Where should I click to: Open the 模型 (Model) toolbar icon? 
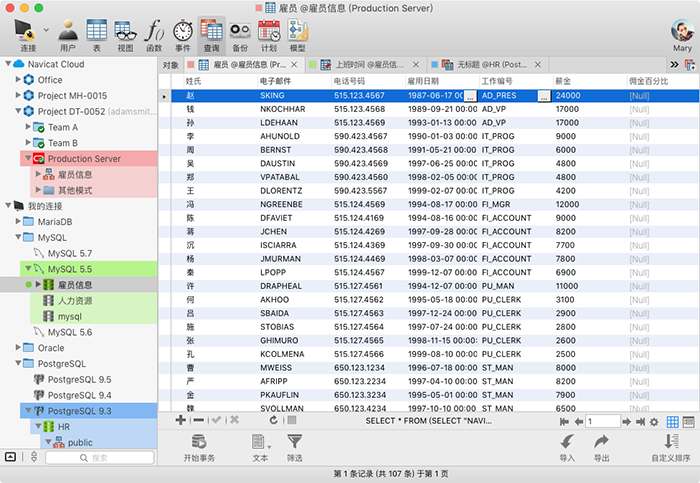(298, 36)
